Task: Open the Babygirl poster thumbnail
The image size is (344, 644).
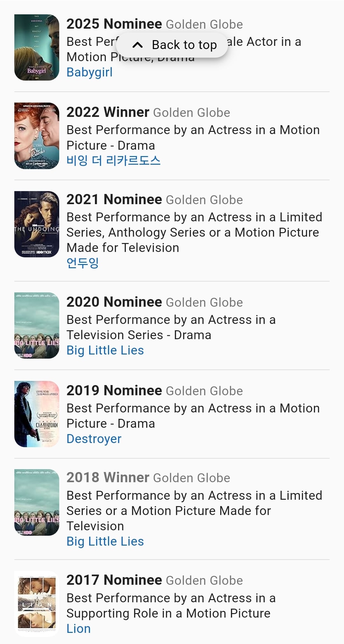Action: pyautogui.click(x=37, y=47)
